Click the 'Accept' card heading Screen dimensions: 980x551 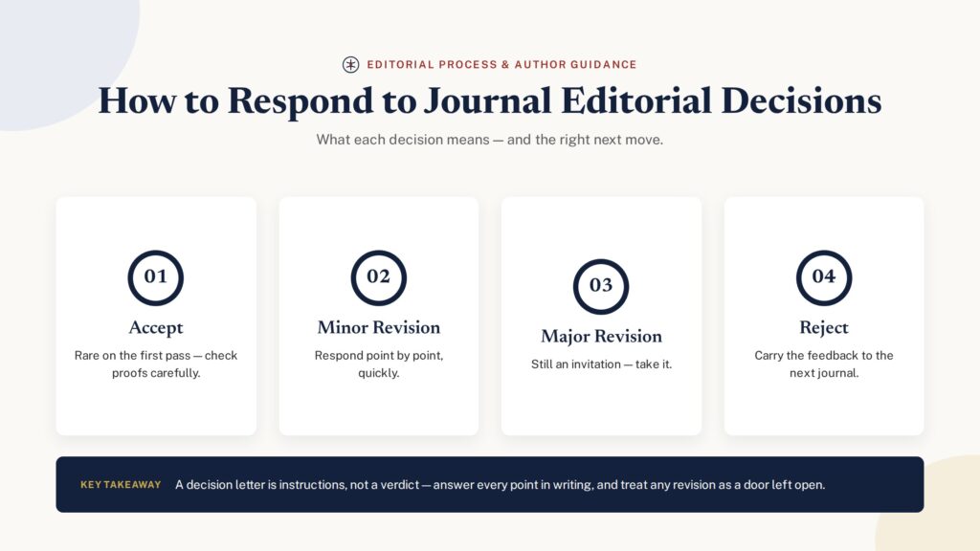(x=156, y=328)
